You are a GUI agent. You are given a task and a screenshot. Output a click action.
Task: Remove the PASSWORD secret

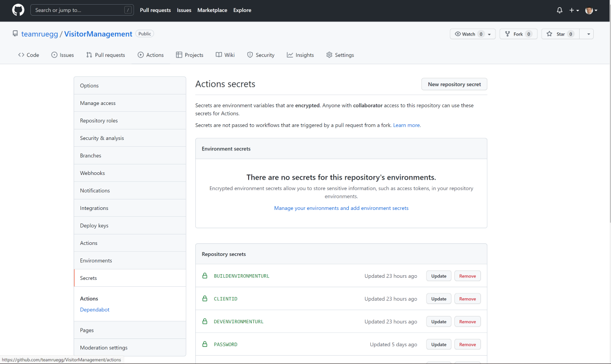click(x=467, y=345)
